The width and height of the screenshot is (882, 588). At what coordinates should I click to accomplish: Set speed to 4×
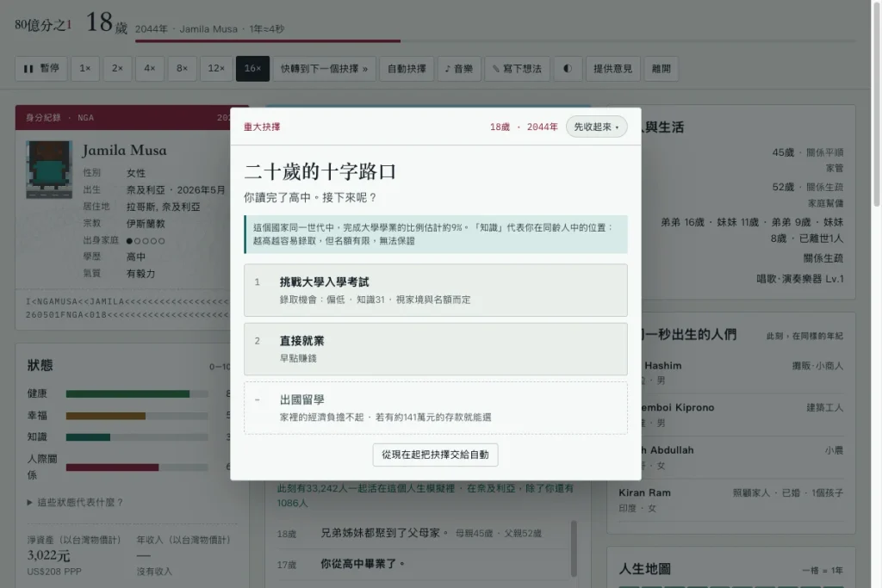tap(150, 69)
